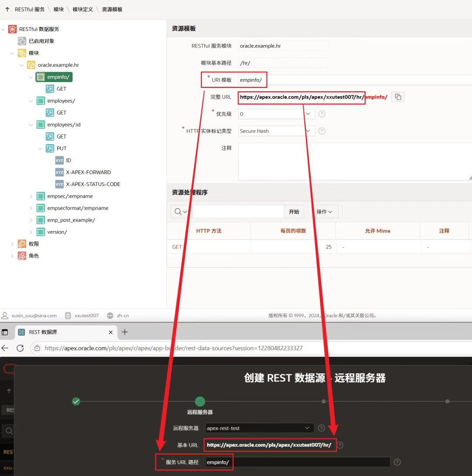This screenshot has width=472, height=476.
Task: Click the xxutest007 workspace database icon
Action: pos(68,316)
